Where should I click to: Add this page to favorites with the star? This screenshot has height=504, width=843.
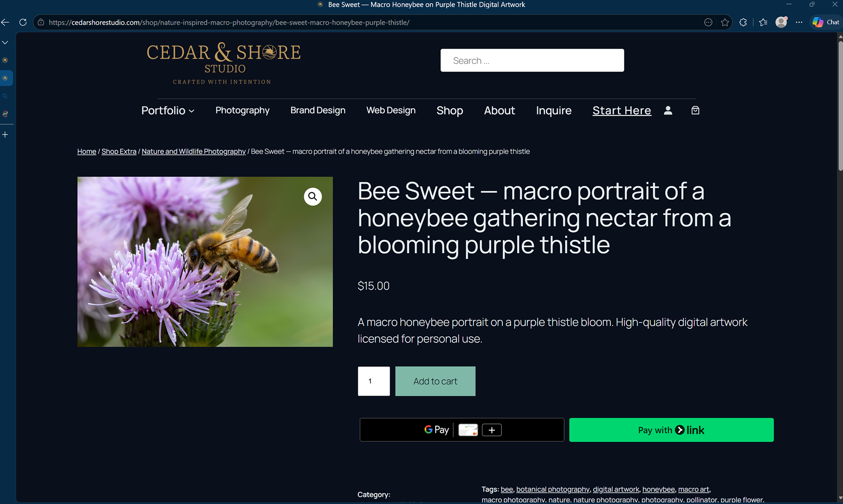[x=725, y=22]
